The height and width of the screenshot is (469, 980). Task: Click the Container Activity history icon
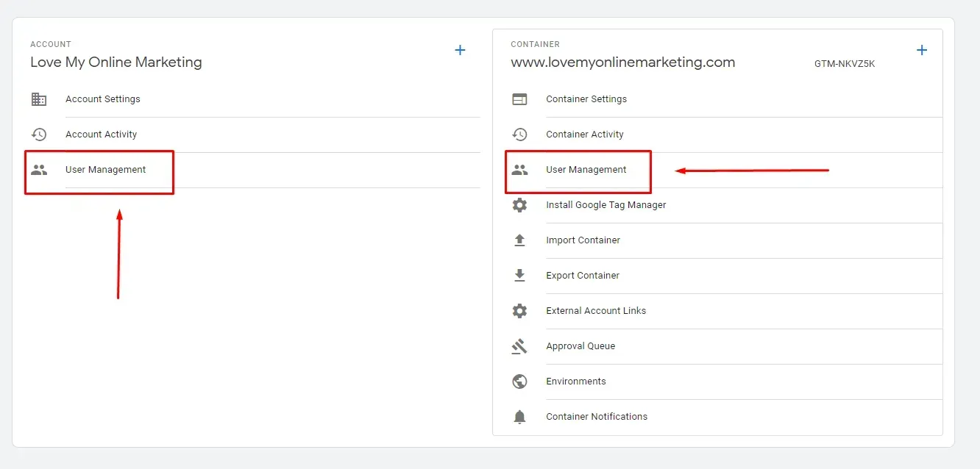point(519,135)
